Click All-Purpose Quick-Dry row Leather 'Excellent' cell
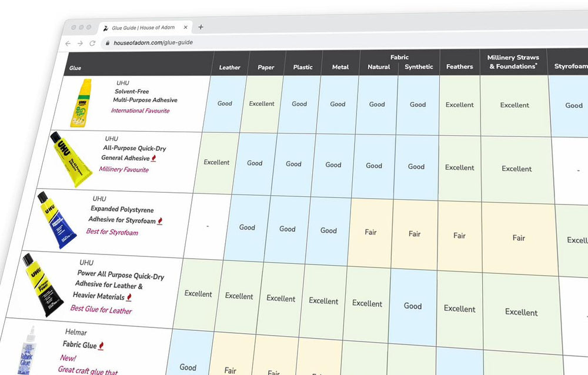Screen dimensions: 588x375 216,162
